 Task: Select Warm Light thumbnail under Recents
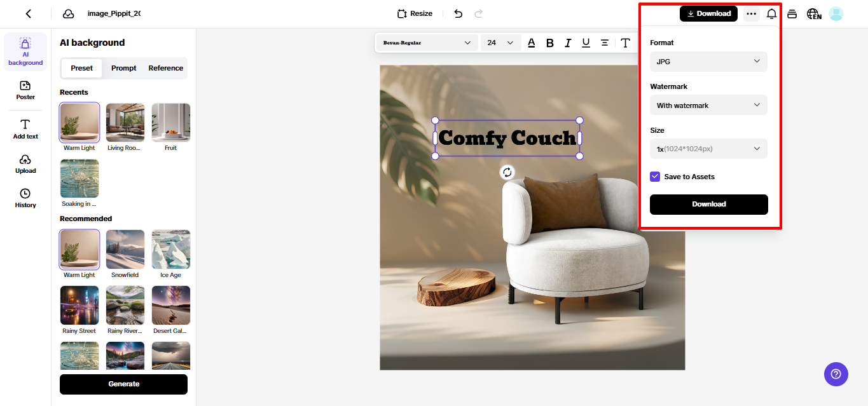point(79,123)
